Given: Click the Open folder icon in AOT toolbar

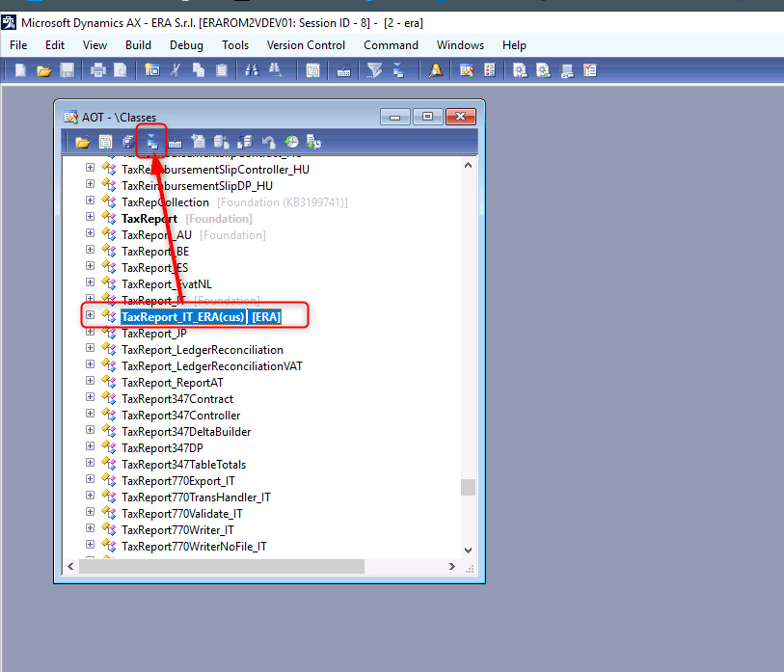Looking at the screenshot, I should 83,142.
